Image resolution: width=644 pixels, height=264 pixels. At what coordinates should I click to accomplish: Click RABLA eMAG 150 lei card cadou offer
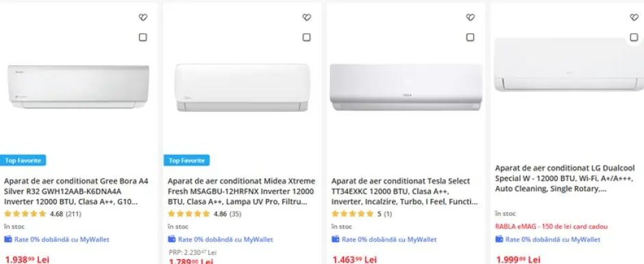point(552,226)
